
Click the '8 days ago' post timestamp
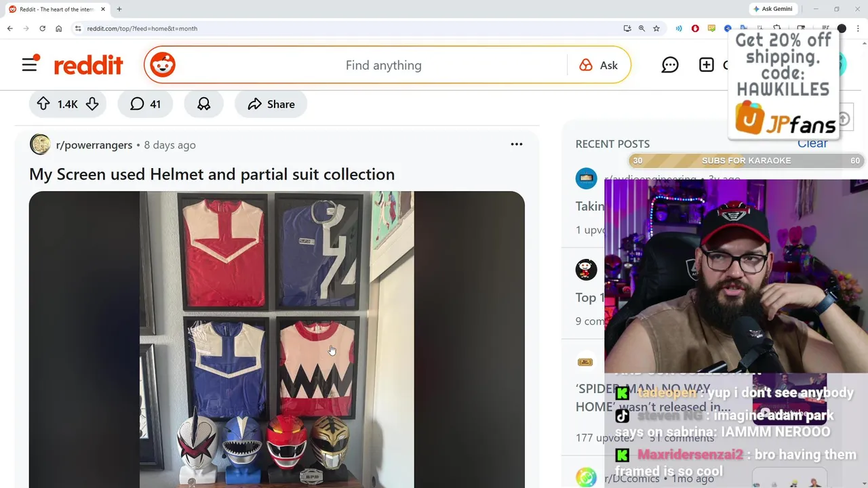click(x=170, y=145)
